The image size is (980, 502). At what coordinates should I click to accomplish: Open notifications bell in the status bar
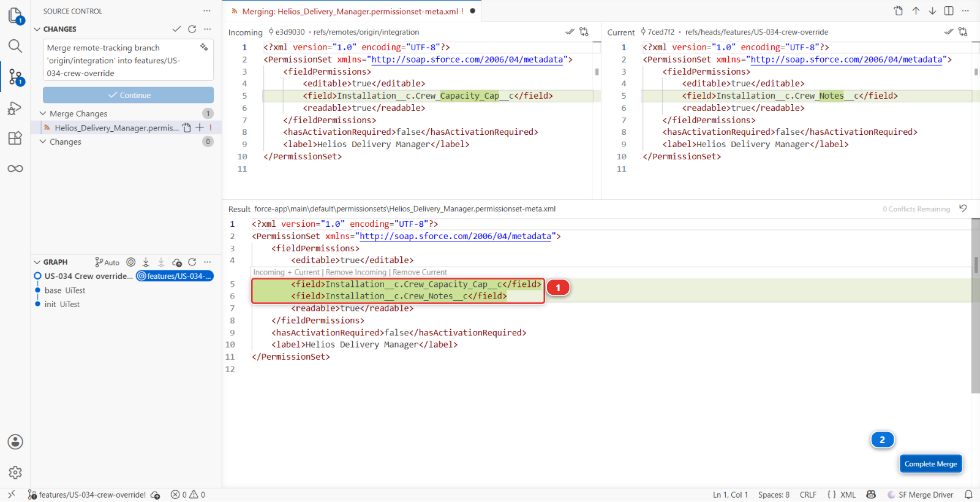(968, 495)
